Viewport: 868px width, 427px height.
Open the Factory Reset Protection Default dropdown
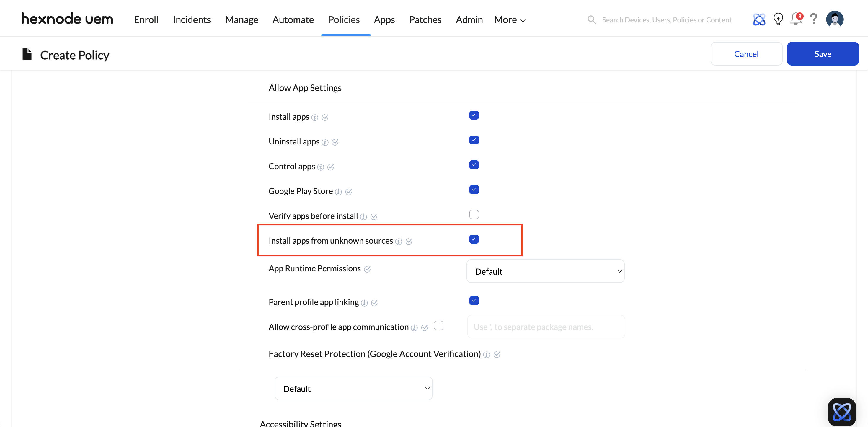coord(353,388)
